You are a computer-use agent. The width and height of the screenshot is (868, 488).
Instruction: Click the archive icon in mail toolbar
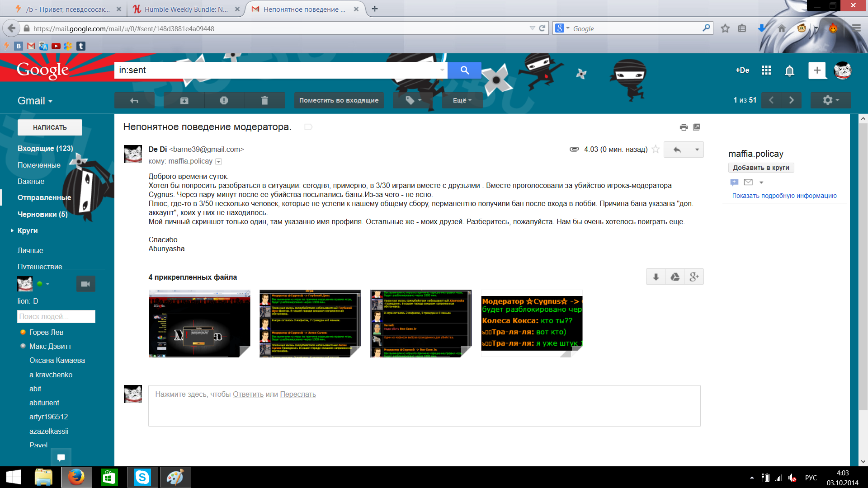(x=184, y=100)
